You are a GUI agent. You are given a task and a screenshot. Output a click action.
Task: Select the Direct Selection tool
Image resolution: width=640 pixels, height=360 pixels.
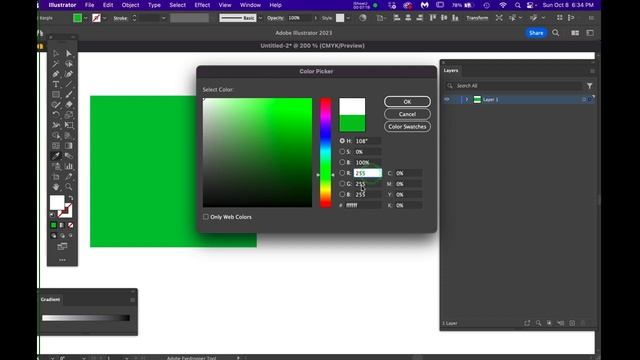[x=69, y=53]
